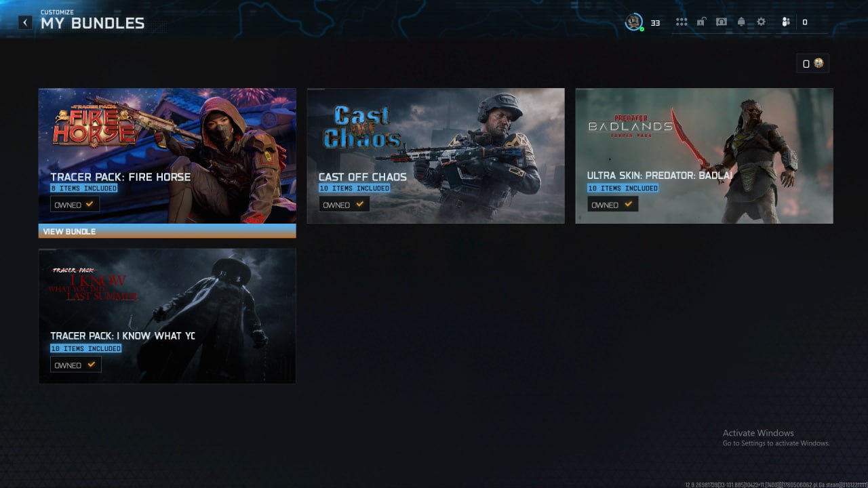The width and height of the screenshot is (868, 488).
Task: Click '10 Items Included' under Predator: Badlands
Action: pos(623,188)
